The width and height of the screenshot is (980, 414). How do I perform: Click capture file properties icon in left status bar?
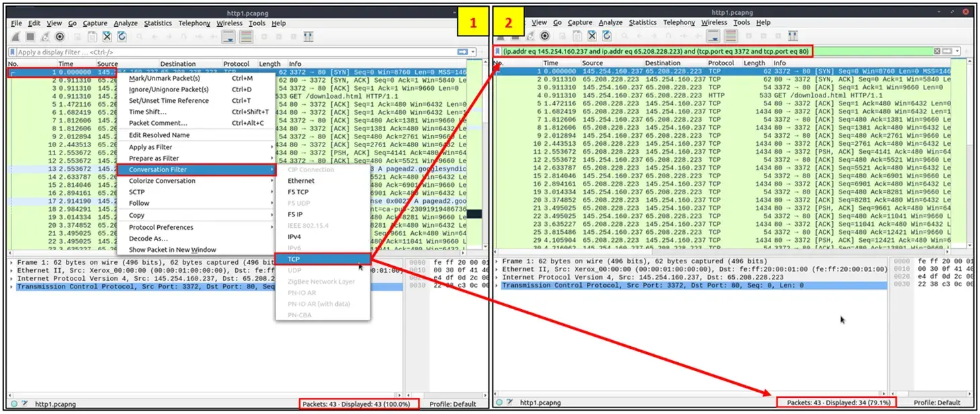pyautogui.click(x=25, y=403)
